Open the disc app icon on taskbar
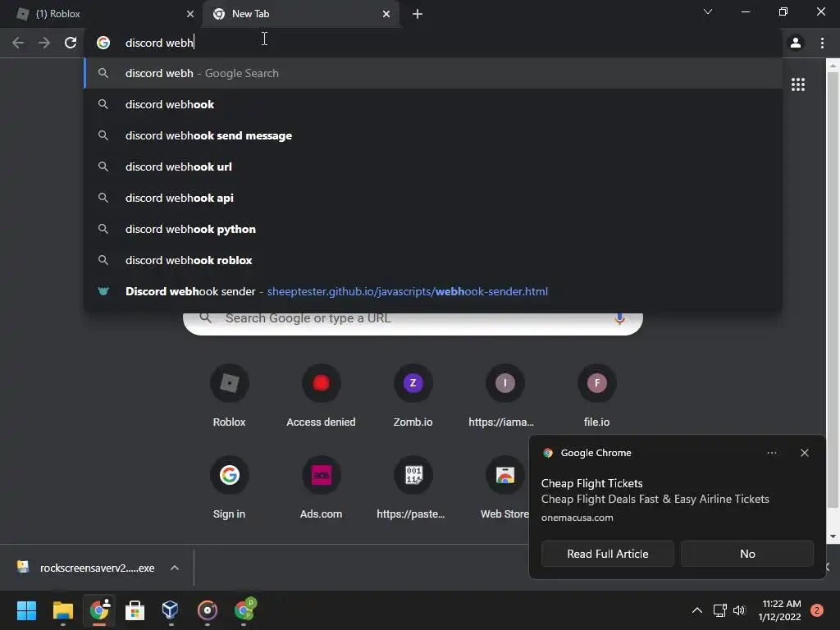 pyautogui.click(x=208, y=610)
